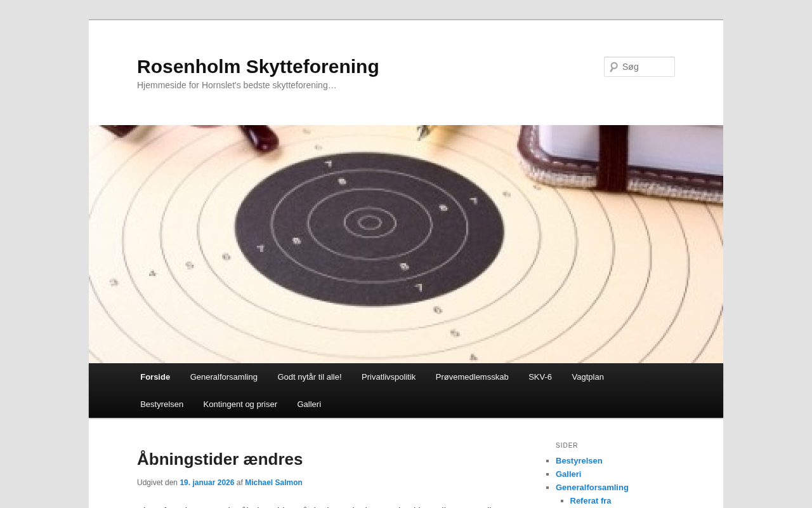The width and height of the screenshot is (812, 508).
Task: Navigate to SKV-6 page
Action: [x=540, y=377]
